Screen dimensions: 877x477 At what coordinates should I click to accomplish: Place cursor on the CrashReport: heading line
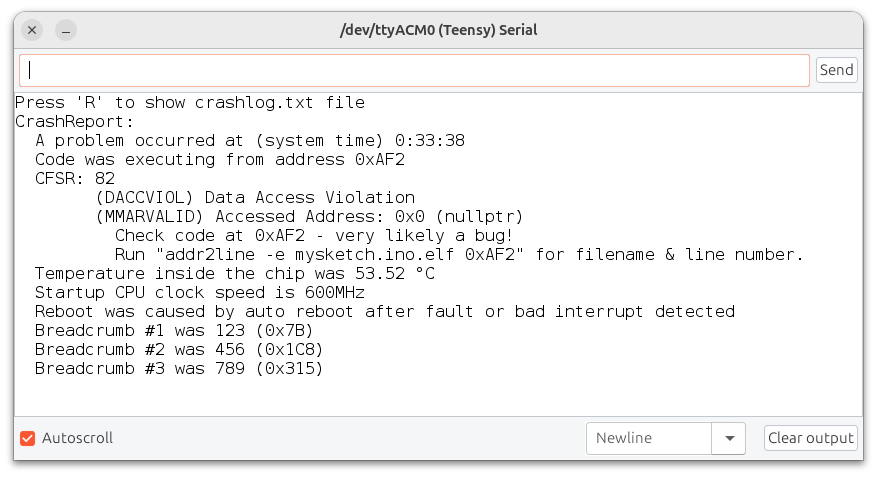[x=74, y=122]
